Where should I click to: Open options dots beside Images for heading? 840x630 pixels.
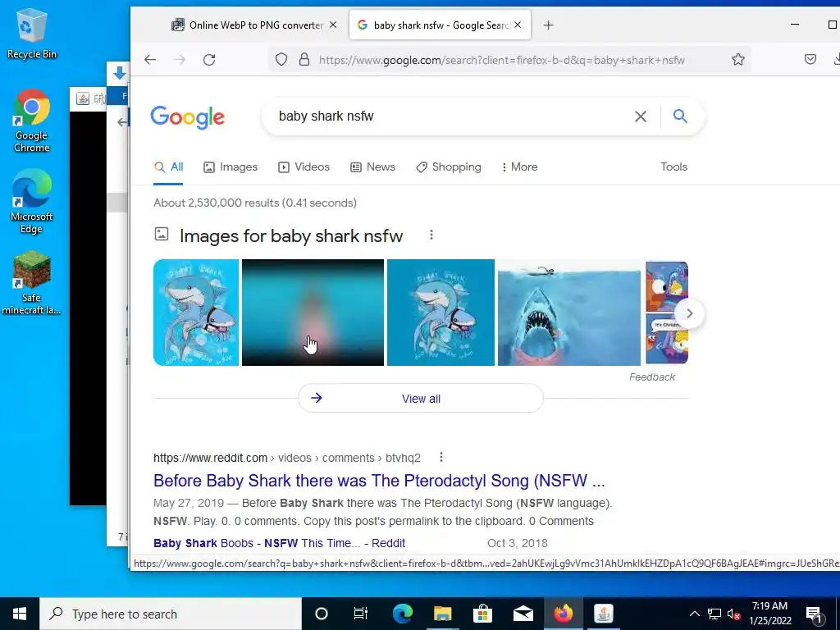[x=431, y=235]
